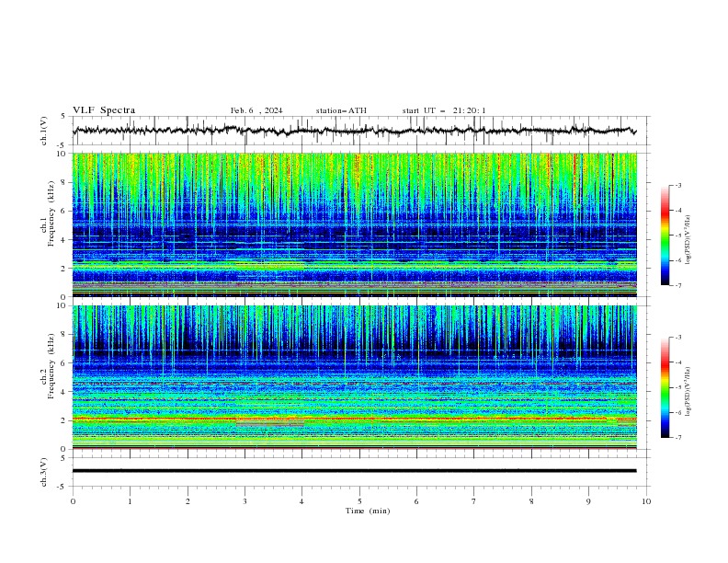
Task: Click the "ch.3(V)" axis label
Action: pyautogui.click(x=44, y=472)
